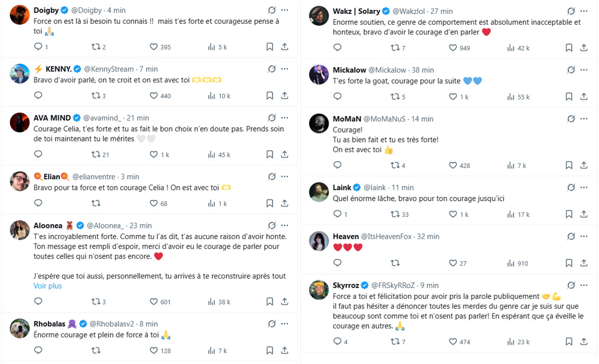The image size is (599, 364).
Task: Open Grok icon on Skyrroz's tweet
Action: 571,285
